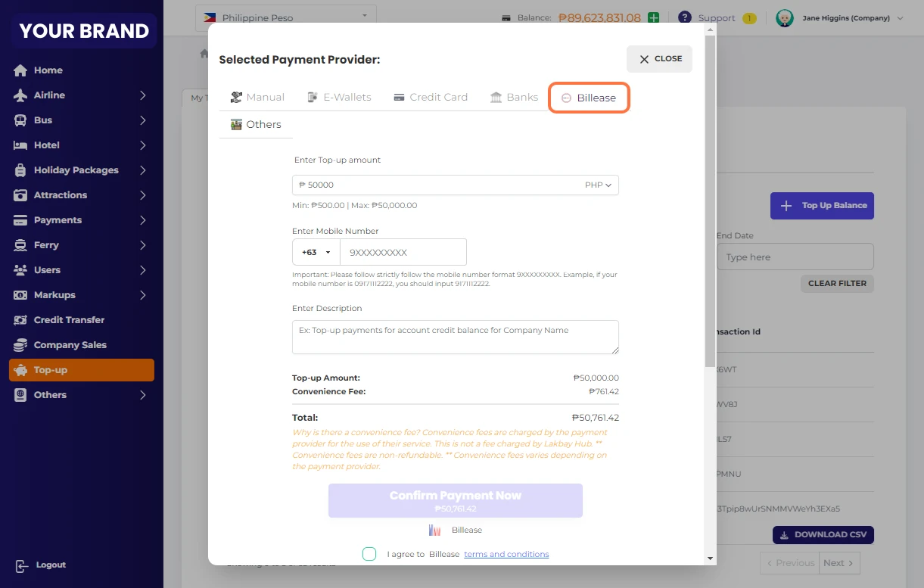Open the PHP currency dropdown
The image size is (924, 588).
click(598, 185)
